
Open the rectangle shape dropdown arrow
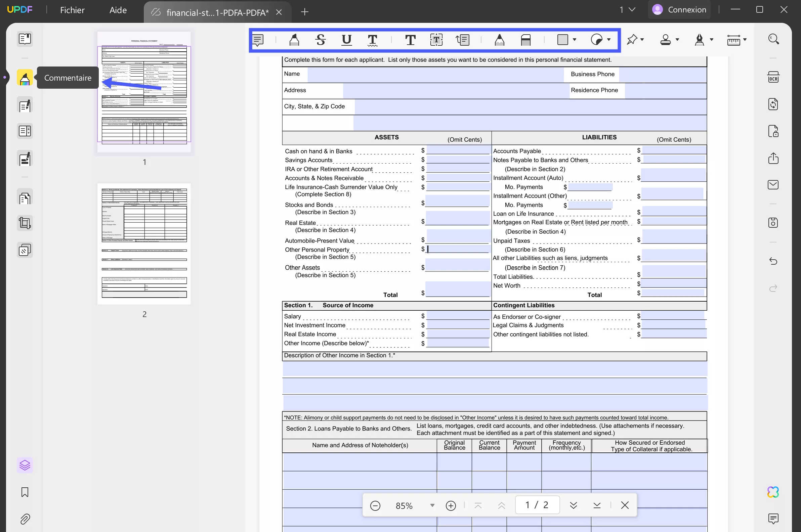pyautogui.click(x=575, y=40)
